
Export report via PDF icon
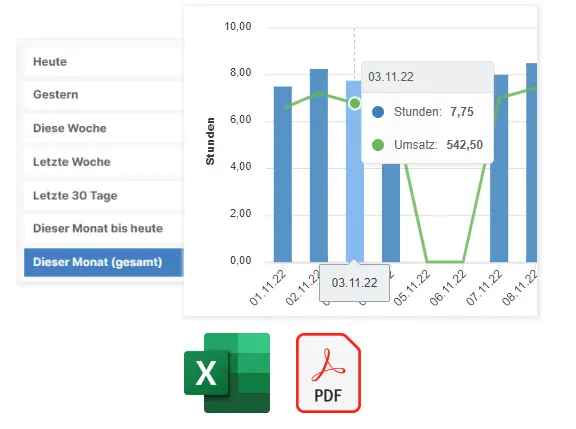pyautogui.click(x=328, y=373)
